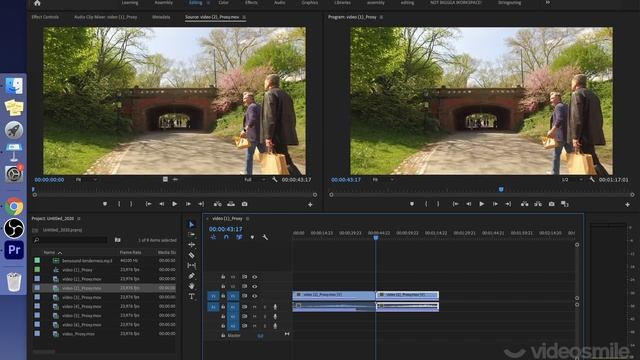Select the Track Select Forward tool

(191, 235)
